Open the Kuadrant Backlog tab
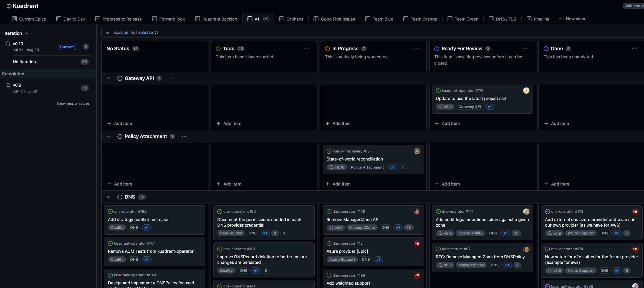Viewport: 644px width, 288px height. pos(216,19)
